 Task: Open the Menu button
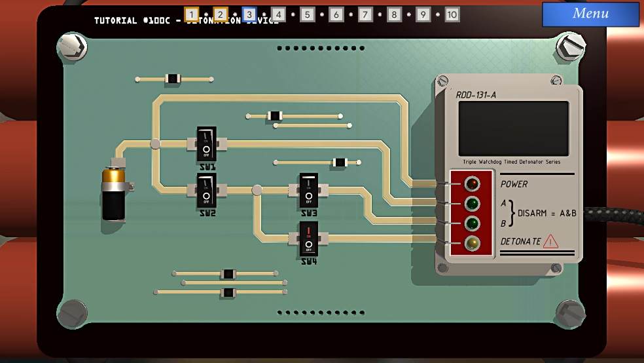click(590, 14)
